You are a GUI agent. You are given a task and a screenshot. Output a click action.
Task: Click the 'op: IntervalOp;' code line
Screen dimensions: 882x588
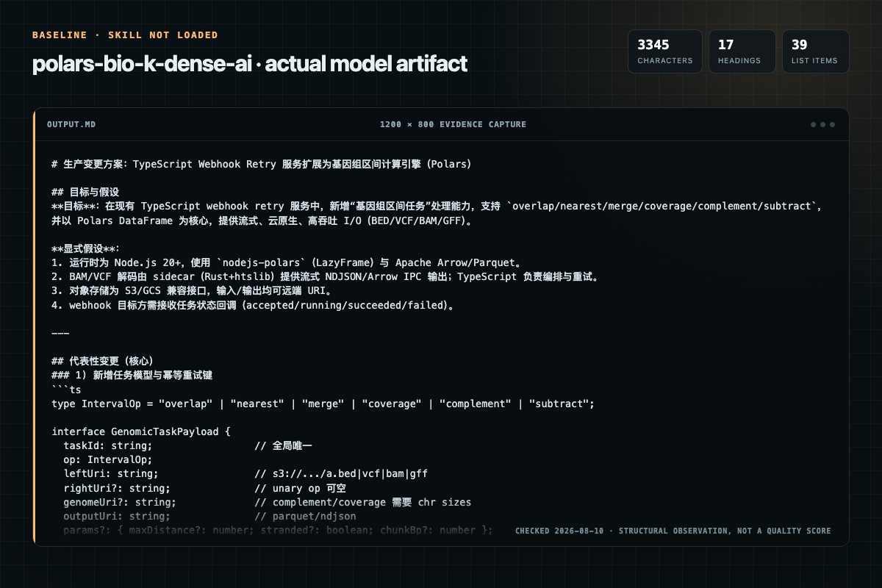(x=108, y=459)
